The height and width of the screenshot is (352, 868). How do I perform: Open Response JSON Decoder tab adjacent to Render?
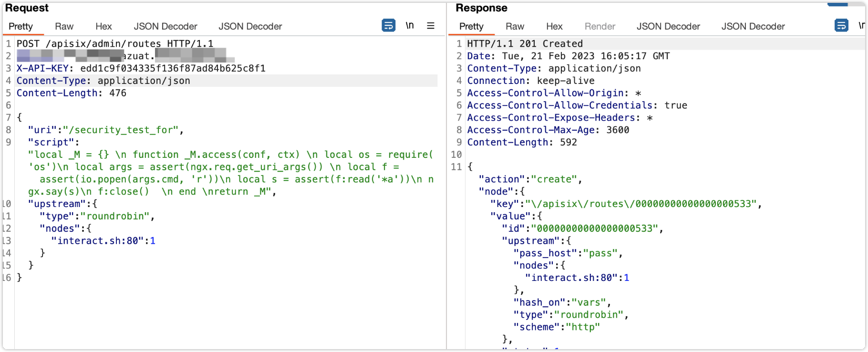tap(668, 27)
